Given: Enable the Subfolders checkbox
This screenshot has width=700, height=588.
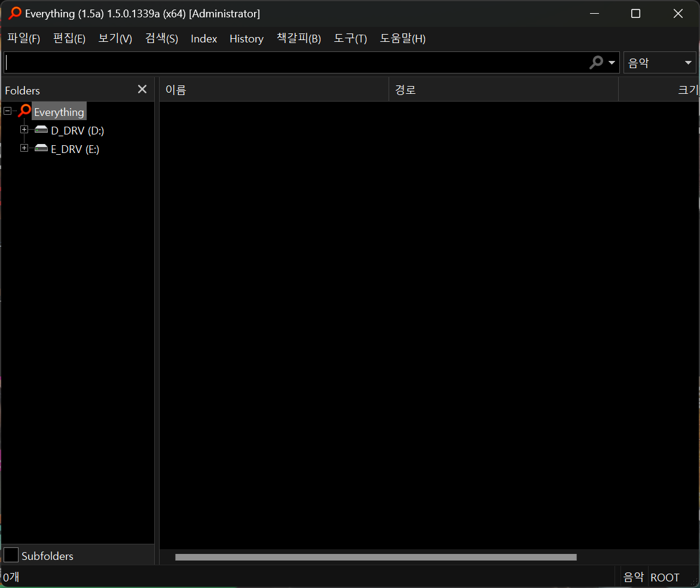Looking at the screenshot, I should [11, 555].
